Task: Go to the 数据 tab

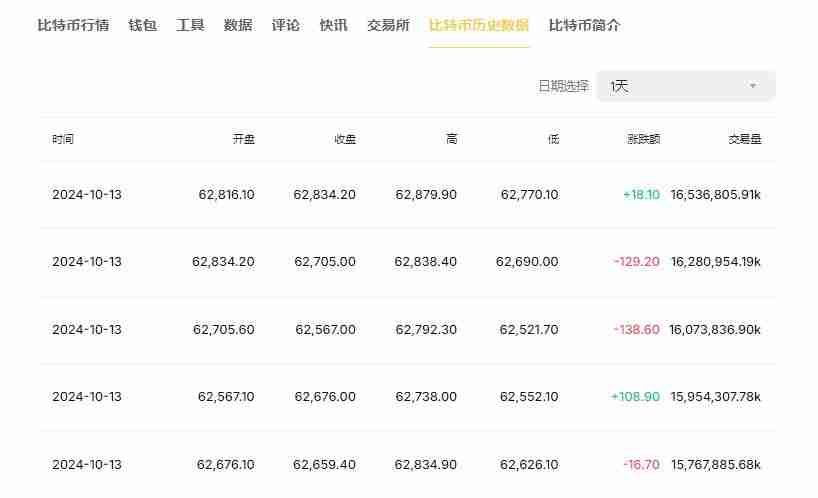Action: (x=238, y=25)
